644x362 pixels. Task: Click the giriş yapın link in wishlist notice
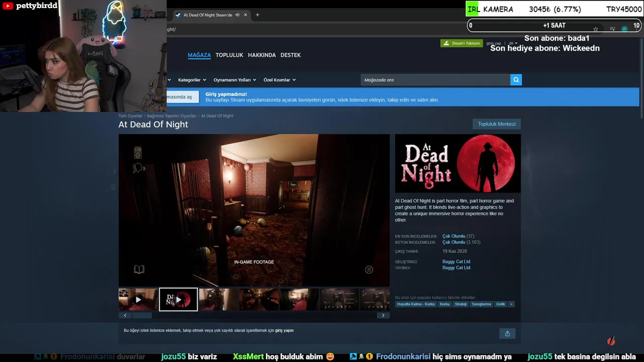(x=284, y=331)
